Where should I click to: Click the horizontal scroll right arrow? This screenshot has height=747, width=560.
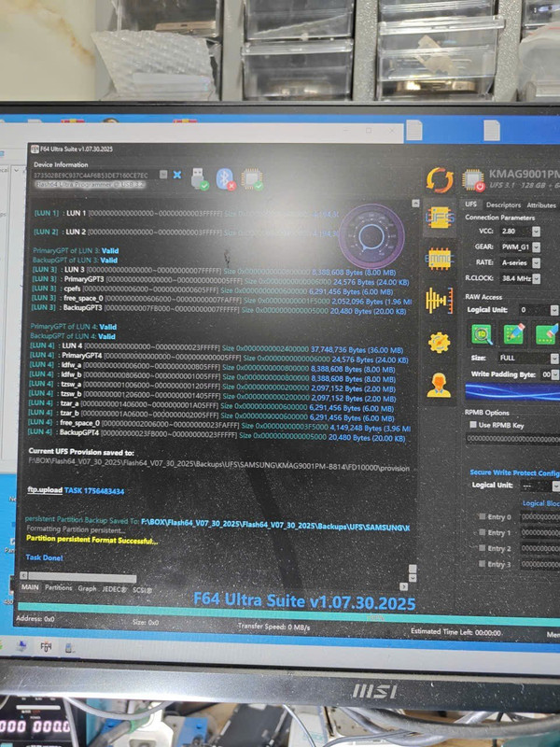(403, 586)
